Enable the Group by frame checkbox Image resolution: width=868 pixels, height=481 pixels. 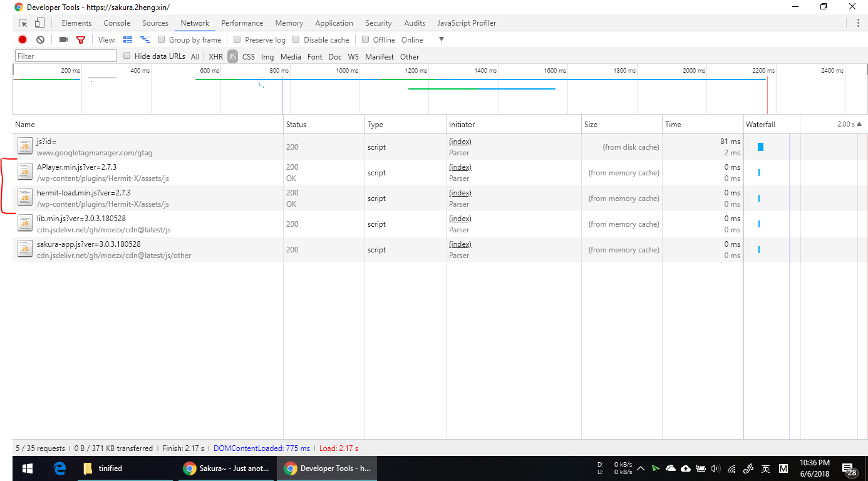(x=162, y=39)
